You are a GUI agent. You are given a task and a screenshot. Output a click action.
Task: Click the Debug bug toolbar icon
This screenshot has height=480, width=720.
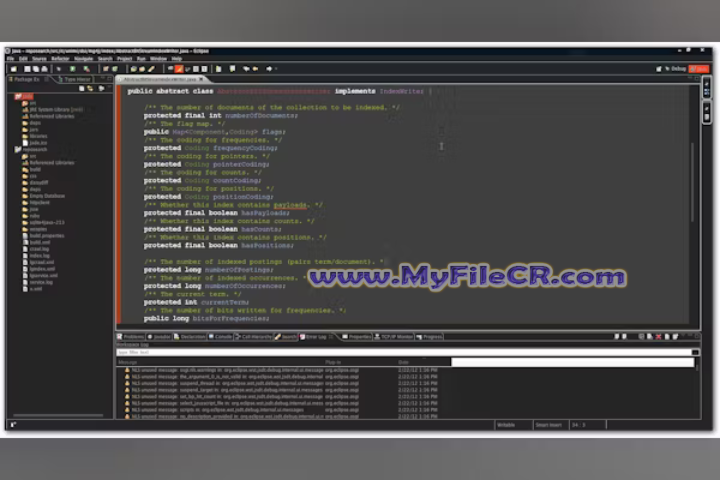59,69
